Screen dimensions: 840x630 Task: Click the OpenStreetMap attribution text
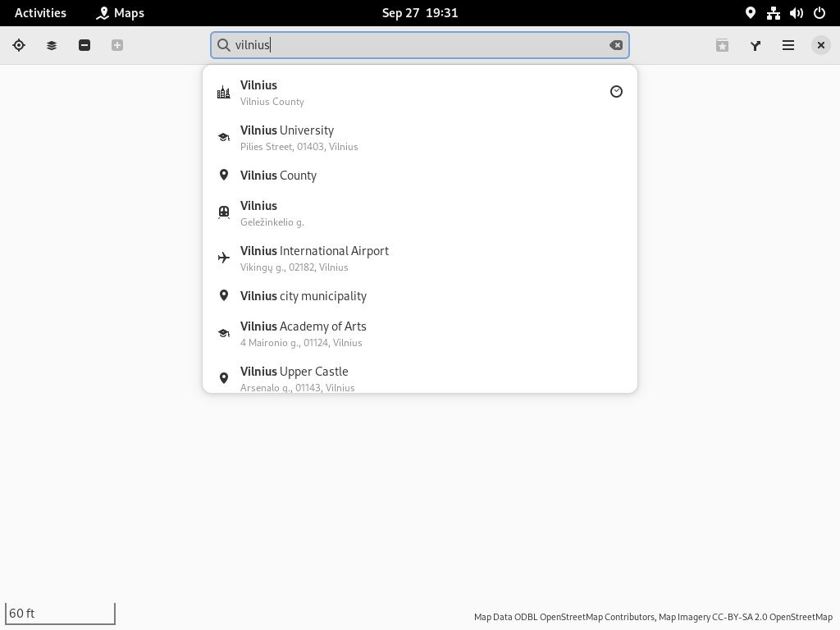(x=653, y=617)
